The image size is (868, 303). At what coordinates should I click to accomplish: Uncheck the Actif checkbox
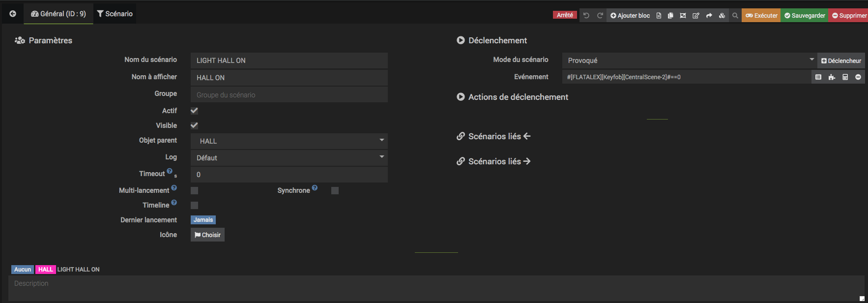(x=195, y=111)
